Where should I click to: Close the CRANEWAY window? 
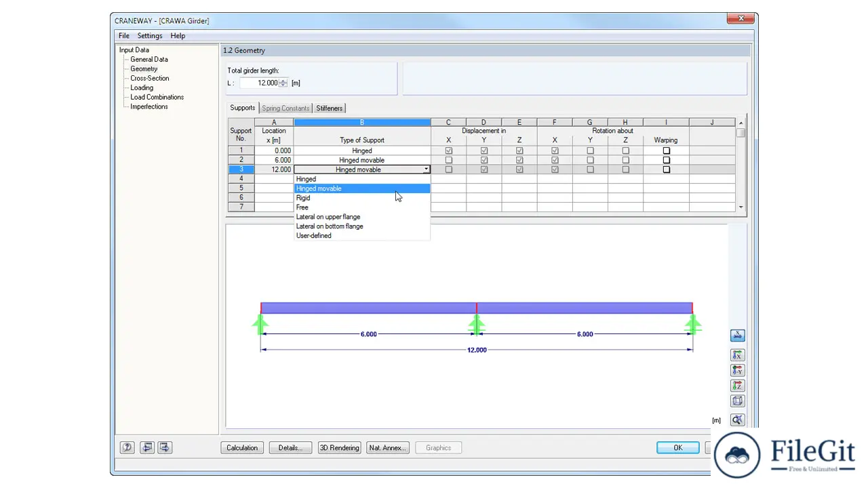tap(741, 18)
